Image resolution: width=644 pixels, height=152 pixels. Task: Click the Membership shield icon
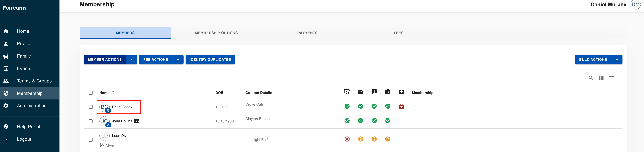point(6,93)
